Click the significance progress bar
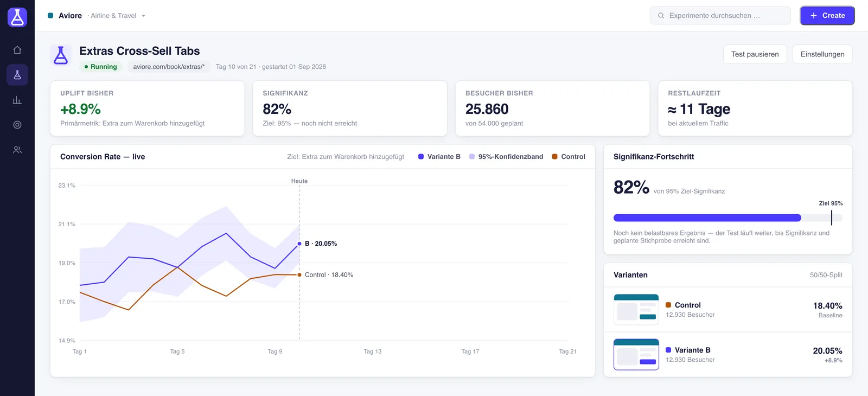This screenshot has height=396, width=868. [728, 218]
